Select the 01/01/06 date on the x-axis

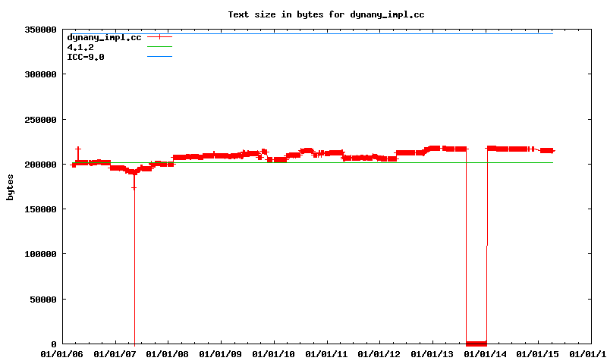(62, 354)
